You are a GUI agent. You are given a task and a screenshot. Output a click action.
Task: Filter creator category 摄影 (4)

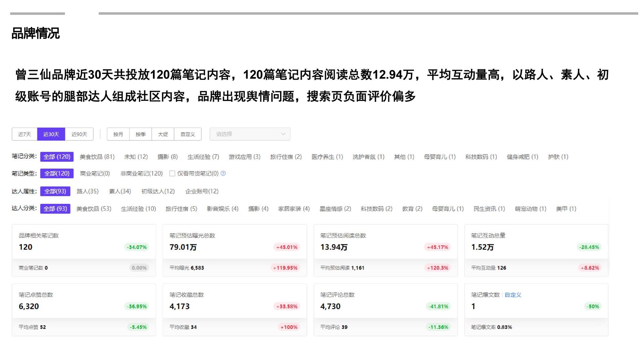(x=258, y=209)
